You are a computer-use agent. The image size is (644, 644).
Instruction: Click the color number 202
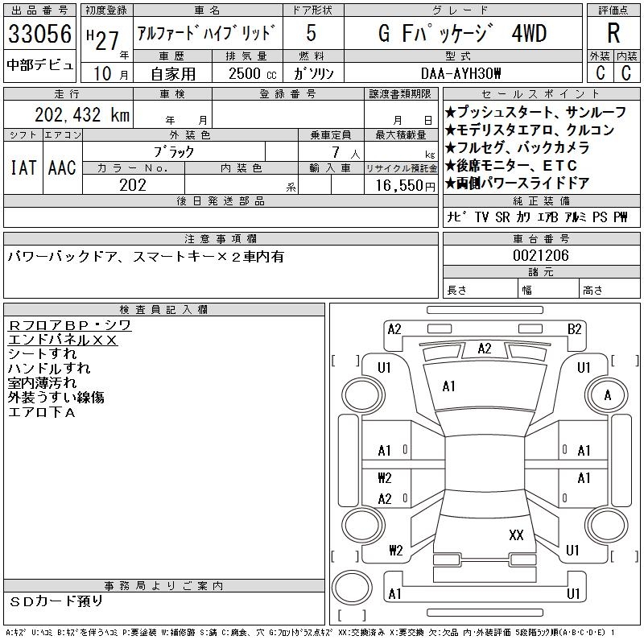pos(133,185)
